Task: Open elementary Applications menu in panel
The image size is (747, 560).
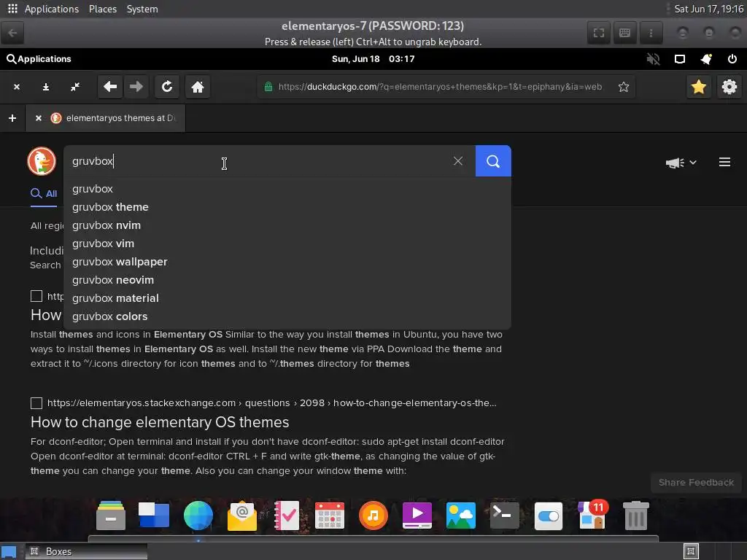Action: [39, 59]
